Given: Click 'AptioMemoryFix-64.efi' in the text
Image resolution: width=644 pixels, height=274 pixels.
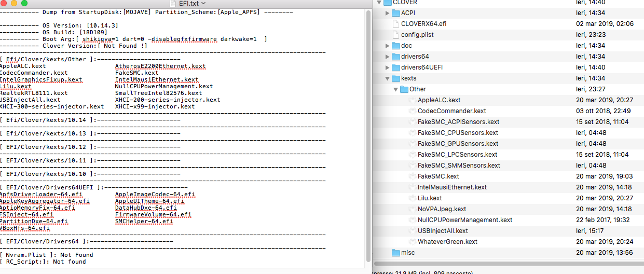Looking at the screenshot, I should (x=37, y=208).
